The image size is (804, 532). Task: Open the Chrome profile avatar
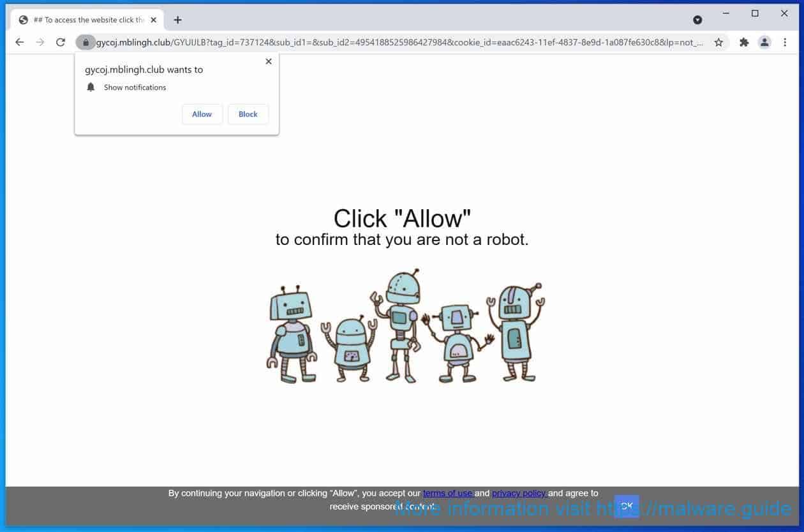pyautogui.click(x=764, y=42)
